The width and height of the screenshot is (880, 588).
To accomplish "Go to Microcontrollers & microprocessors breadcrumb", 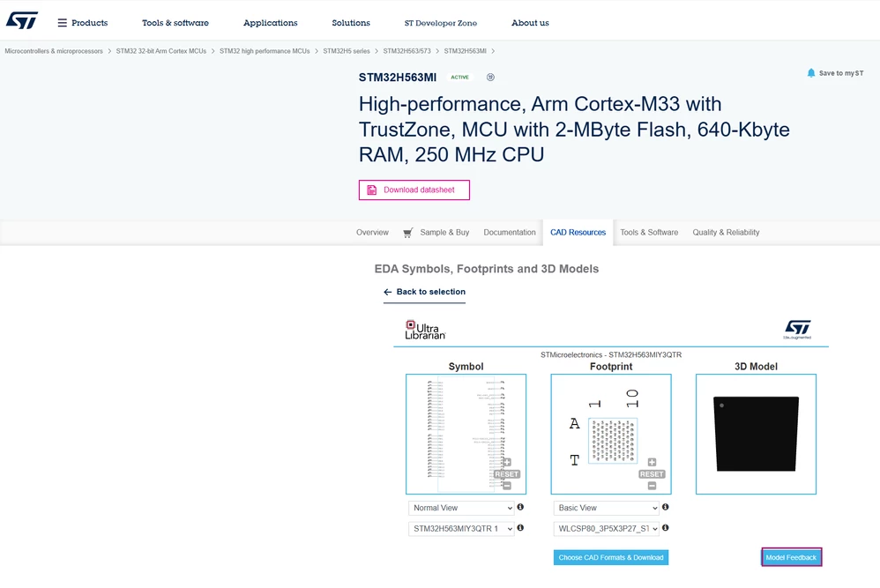I will point(54,51).
